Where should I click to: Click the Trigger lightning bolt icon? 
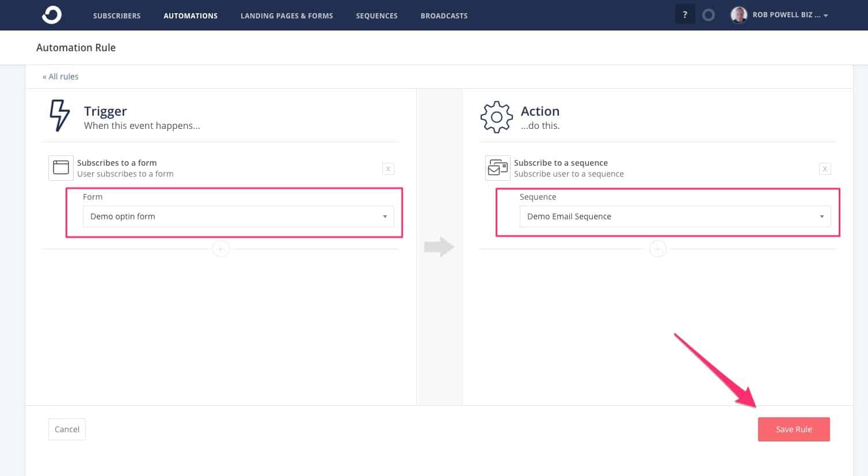[x=59, y=115]
